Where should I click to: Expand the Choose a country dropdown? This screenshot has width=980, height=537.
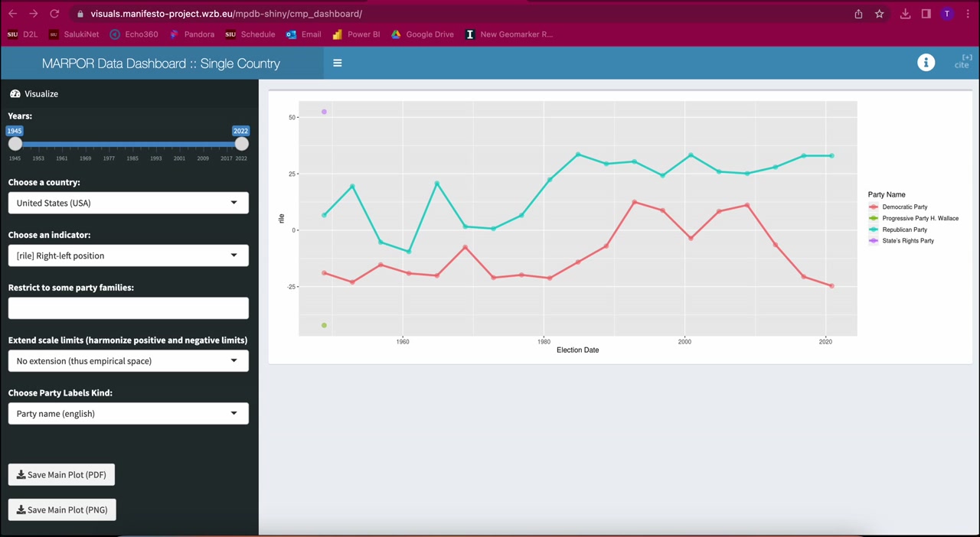pos(129,203)
